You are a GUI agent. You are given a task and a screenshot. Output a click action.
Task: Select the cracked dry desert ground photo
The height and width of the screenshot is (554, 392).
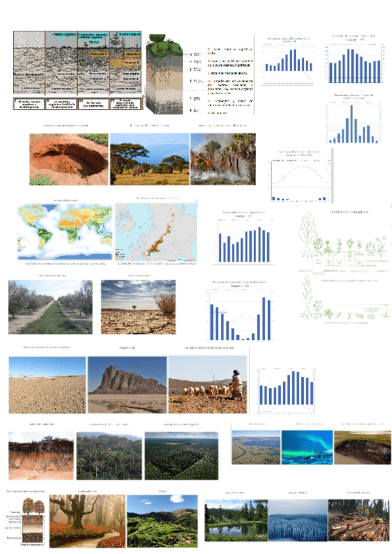pos(139,307)
